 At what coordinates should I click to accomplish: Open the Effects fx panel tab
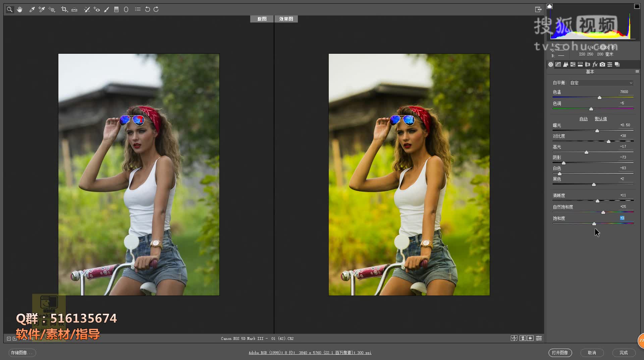point(595,64)
